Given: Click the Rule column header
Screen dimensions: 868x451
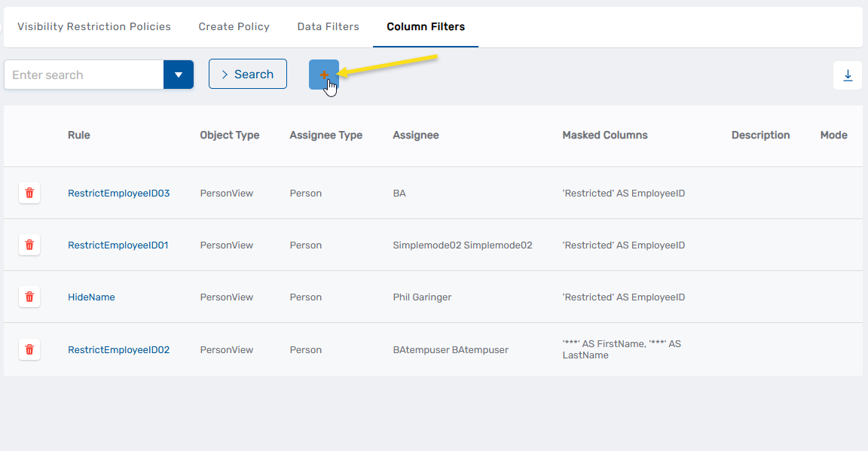Looking at the screenshot, I should [x=78, y=135].
